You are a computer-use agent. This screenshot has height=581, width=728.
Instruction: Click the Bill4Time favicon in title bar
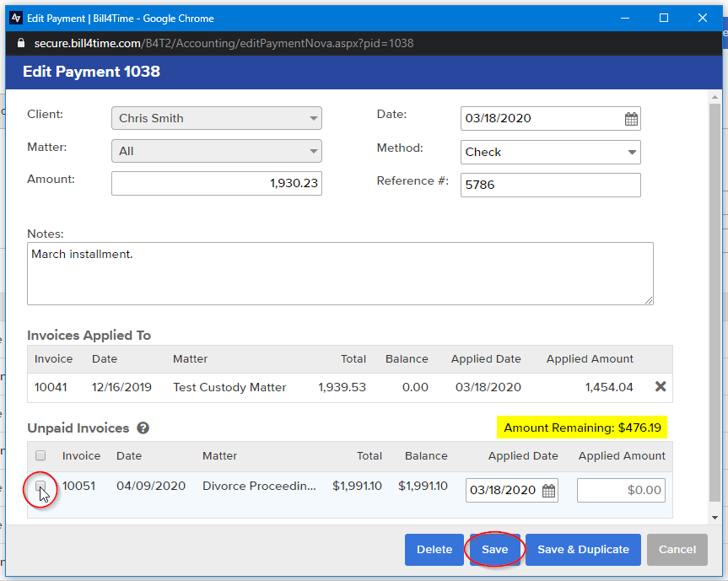[x=16, y=18]
